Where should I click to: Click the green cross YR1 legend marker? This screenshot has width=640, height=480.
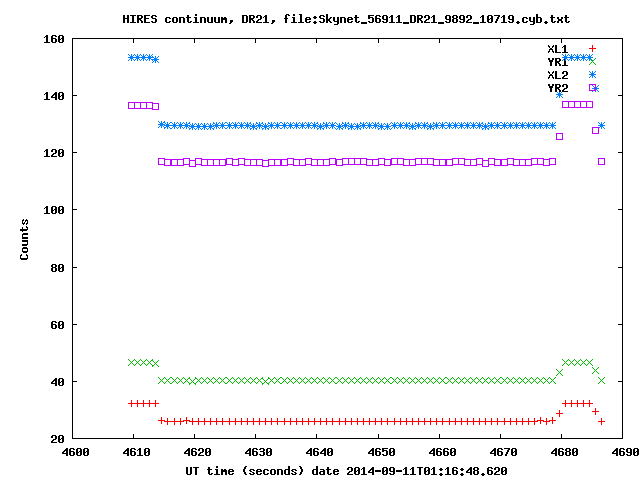[x=592, y=62]
